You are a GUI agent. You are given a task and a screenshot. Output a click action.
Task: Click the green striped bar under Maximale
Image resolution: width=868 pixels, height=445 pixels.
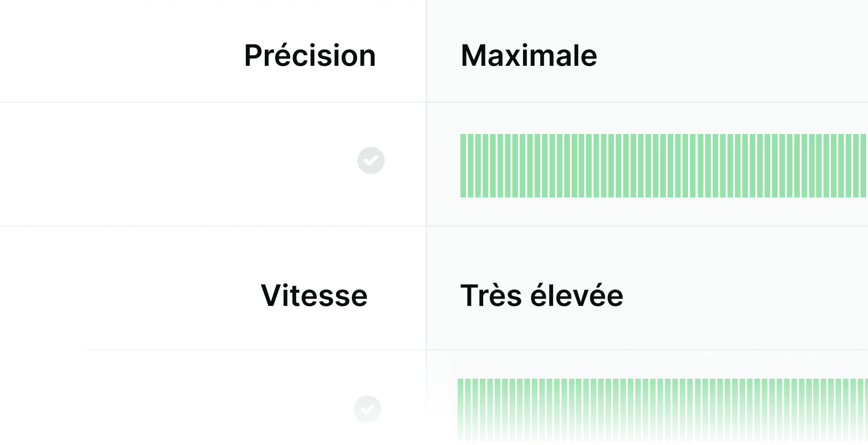(x=663, y=165)
